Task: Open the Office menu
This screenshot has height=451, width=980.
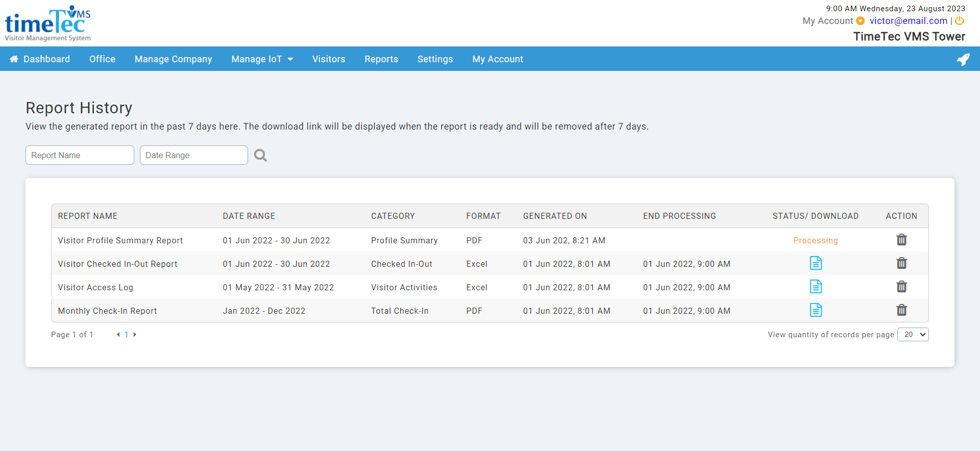Action: (x=102, y=59)
